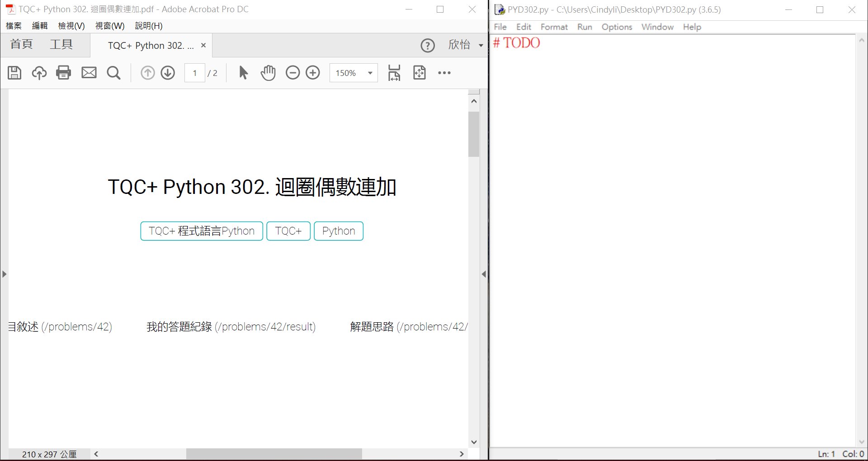Select the TQC+ Python 302 document tab

pos(151,45)
